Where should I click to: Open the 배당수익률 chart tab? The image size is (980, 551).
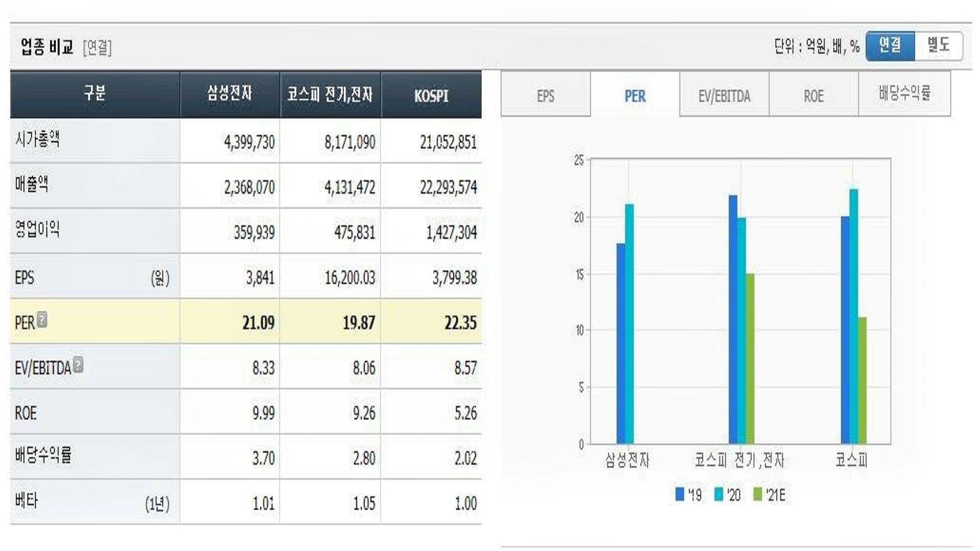(x=904, y=94)
